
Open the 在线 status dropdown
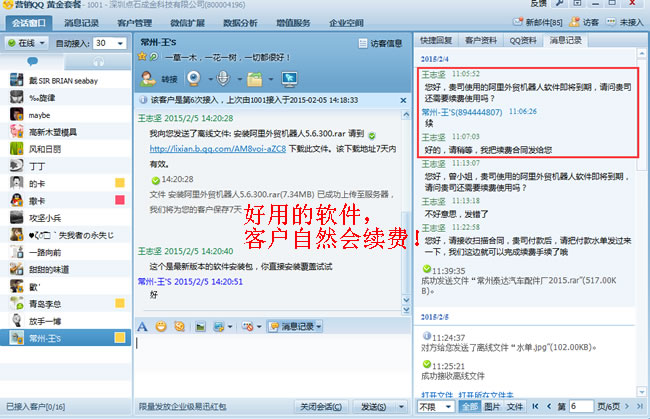(x=27, y=43)
